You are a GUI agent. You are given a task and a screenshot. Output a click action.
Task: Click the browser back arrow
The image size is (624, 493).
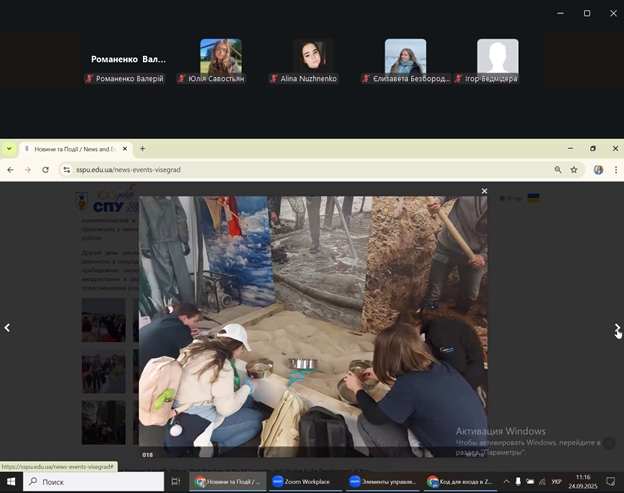pos(10,170)
